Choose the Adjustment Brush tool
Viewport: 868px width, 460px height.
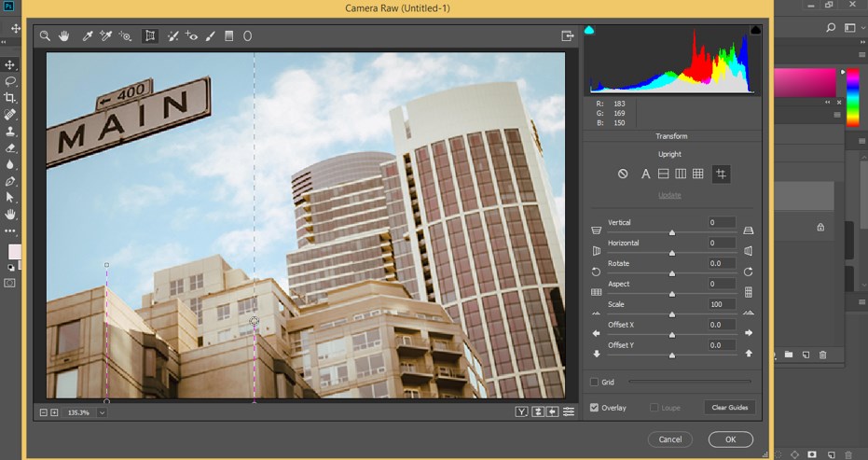coord(211,36)
